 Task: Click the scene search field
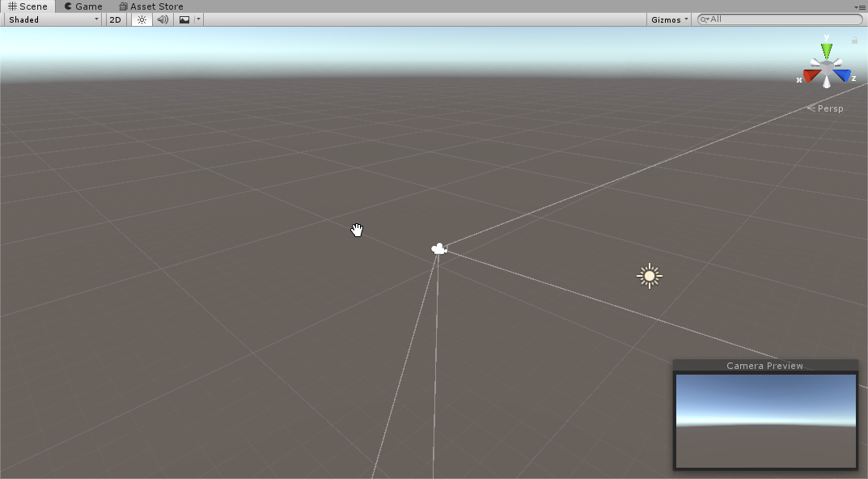(780, 19)
